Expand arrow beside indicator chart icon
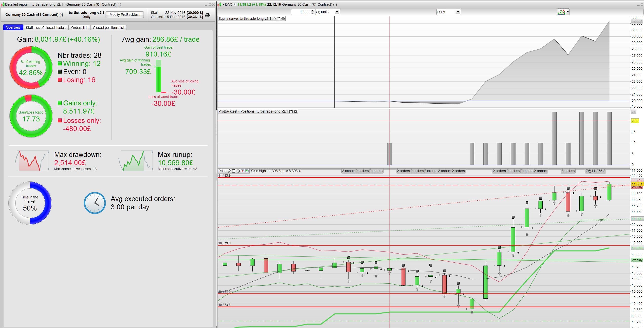 click(x=568, y=12)
